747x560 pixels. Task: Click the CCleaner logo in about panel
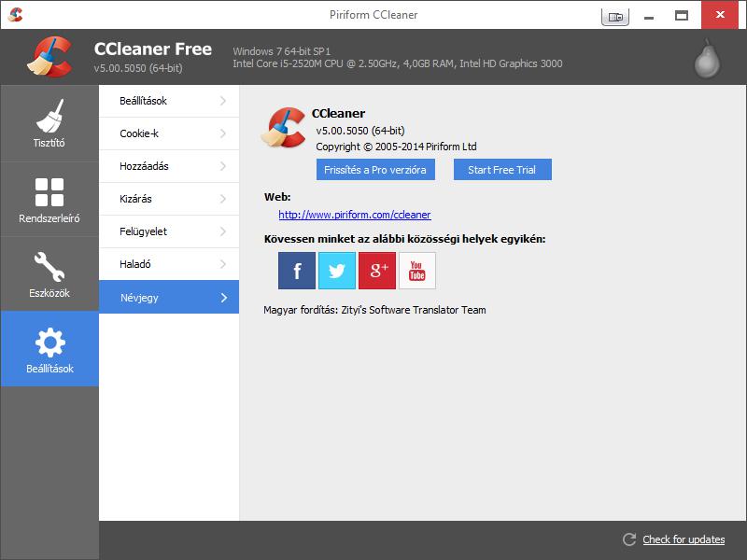(x=284, y=127)
